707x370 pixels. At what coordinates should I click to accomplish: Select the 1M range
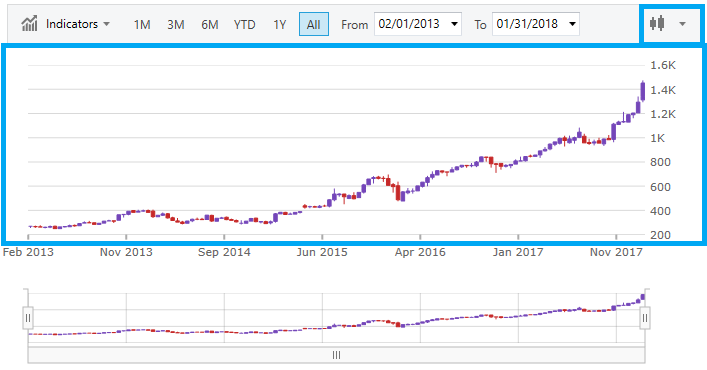tap(142, 24)
